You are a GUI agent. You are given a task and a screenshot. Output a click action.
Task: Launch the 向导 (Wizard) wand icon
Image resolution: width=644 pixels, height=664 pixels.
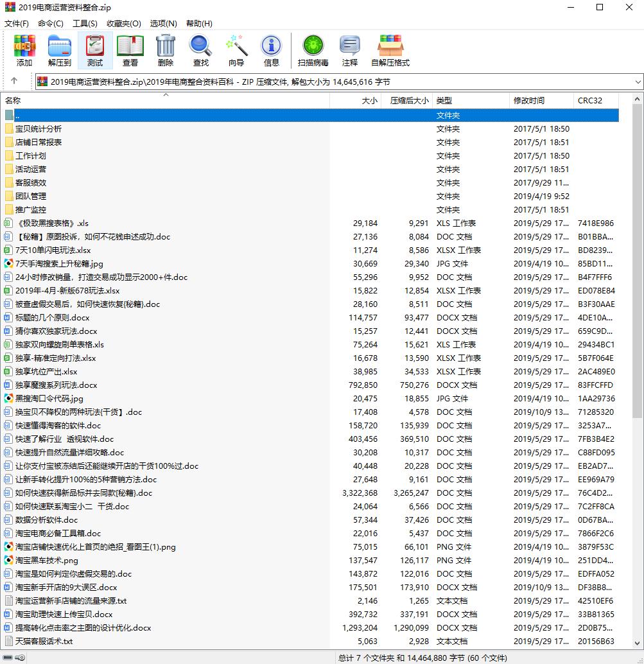(x=236, y=50)
